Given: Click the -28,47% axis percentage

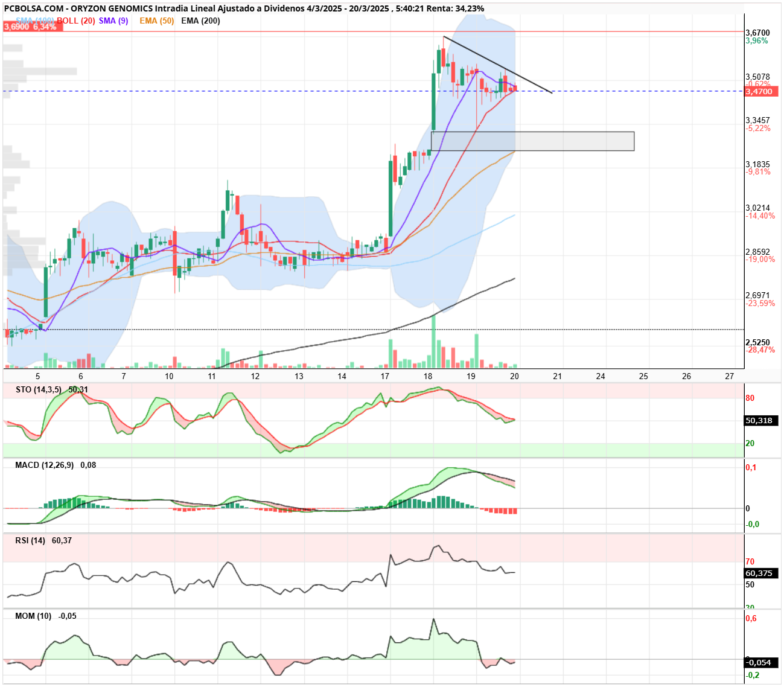Looking at the screenshot, I should [x=760, y=350].
